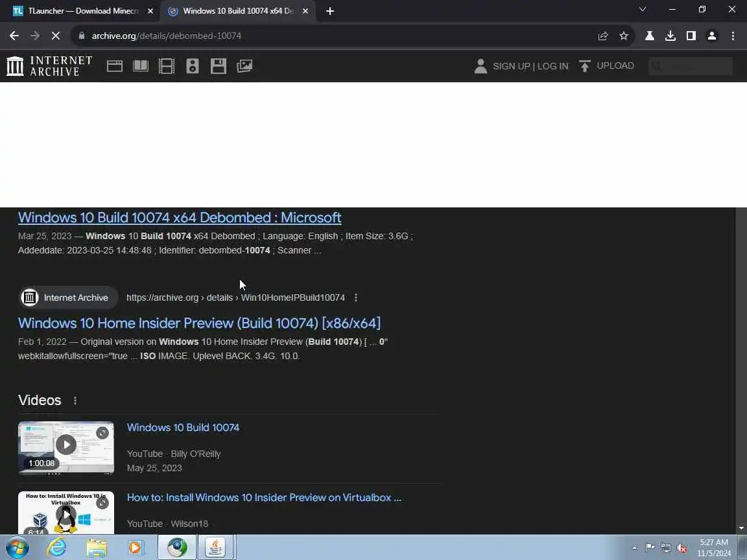The height and width of the screenshot is (560, 747).
Task: Open the Windows Start button
Action: (17, 547)
